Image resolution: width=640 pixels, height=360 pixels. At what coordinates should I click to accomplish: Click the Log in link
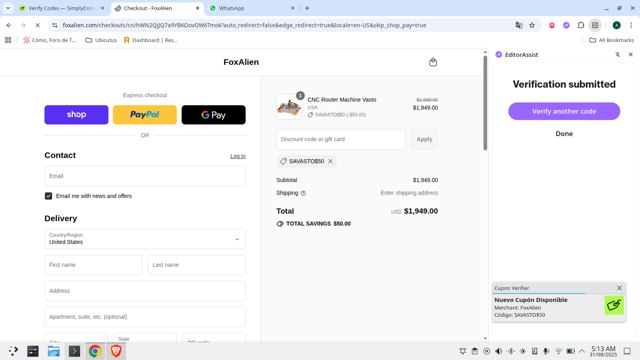point(238,156)
